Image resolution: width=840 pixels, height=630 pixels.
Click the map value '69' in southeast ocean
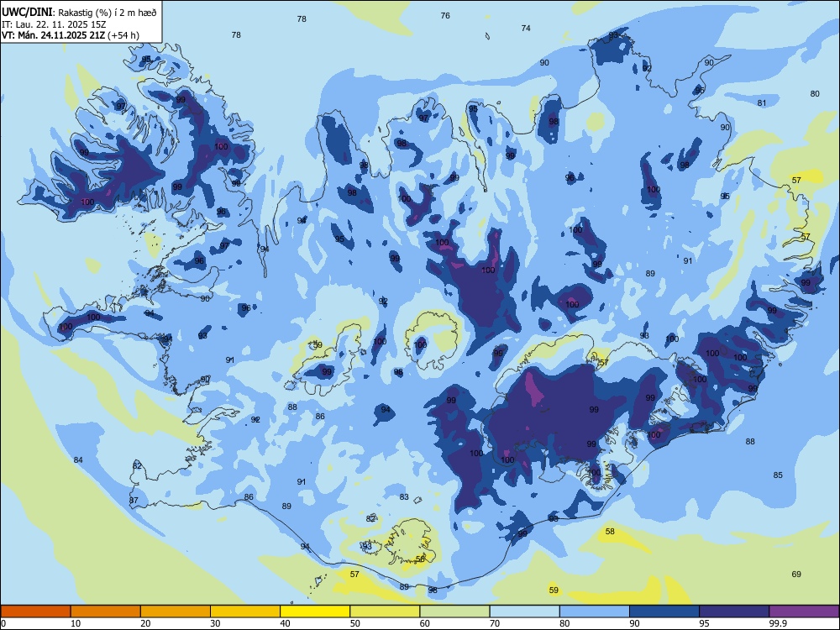(796, 574)
